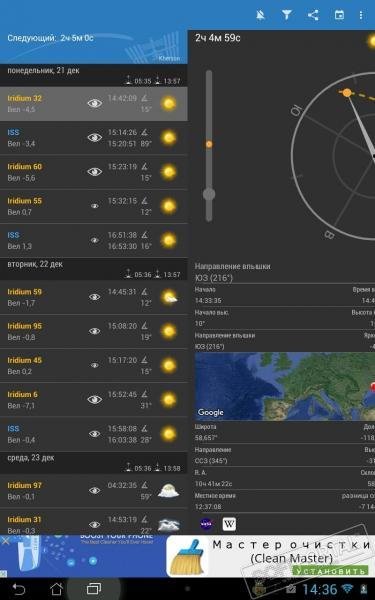Tap the Wi-Fi status icon
The image size is (375, 600).
(348, 588)
